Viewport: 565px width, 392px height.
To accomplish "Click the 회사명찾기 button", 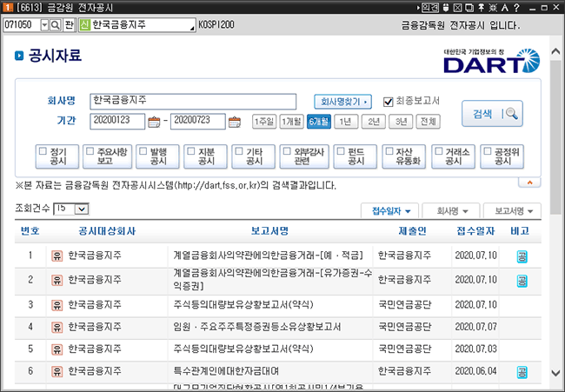I will pos(343,102).
